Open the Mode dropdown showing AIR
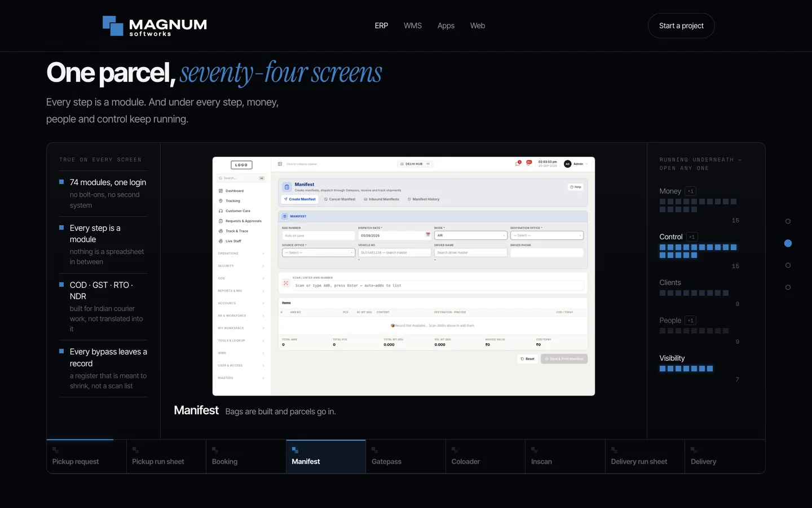Image resolution: width=812 pixels, height=508 pixels. tap(471, 235)
